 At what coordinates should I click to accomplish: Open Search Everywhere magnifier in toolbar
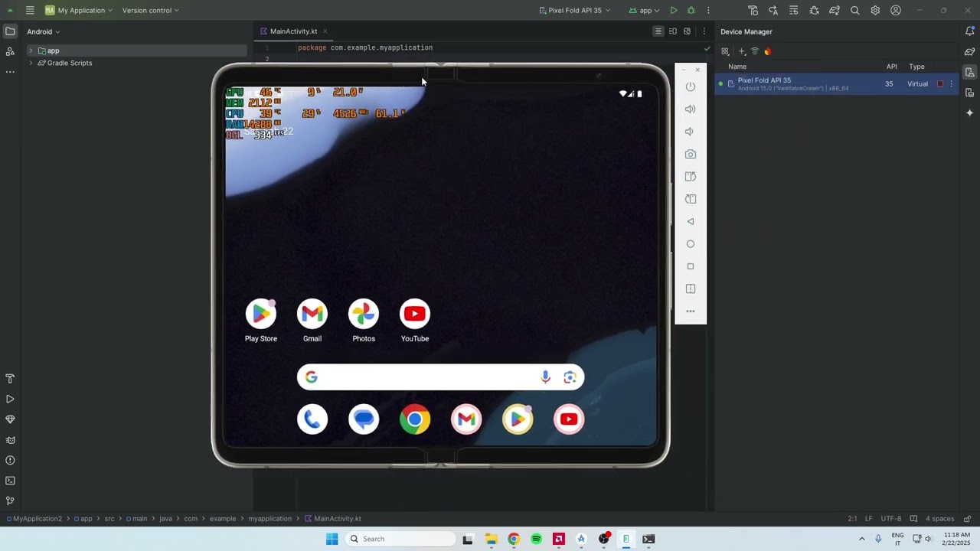tap(854, 11)
